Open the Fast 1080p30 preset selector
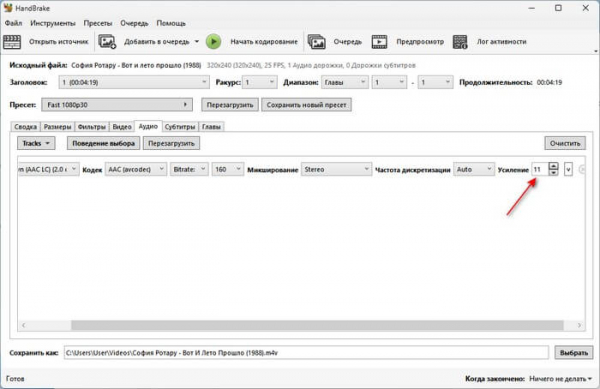The image size is (600, 389). (117, 105)
